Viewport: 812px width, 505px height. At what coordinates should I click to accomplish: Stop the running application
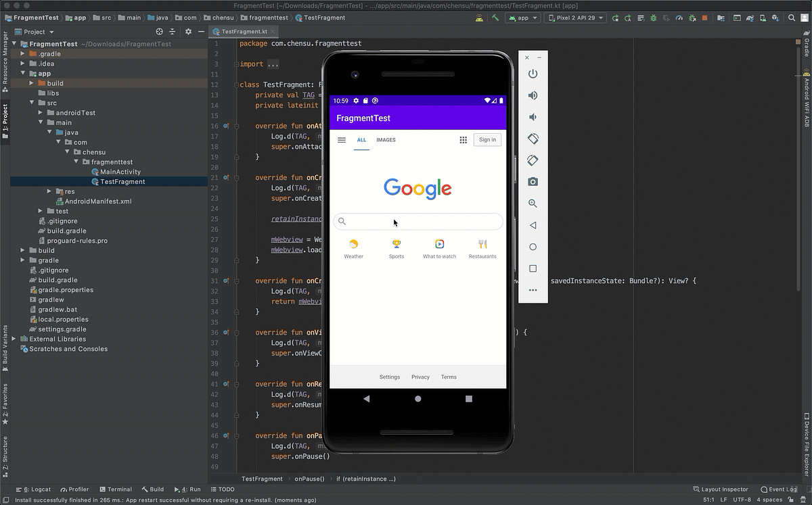pos(705,18)
